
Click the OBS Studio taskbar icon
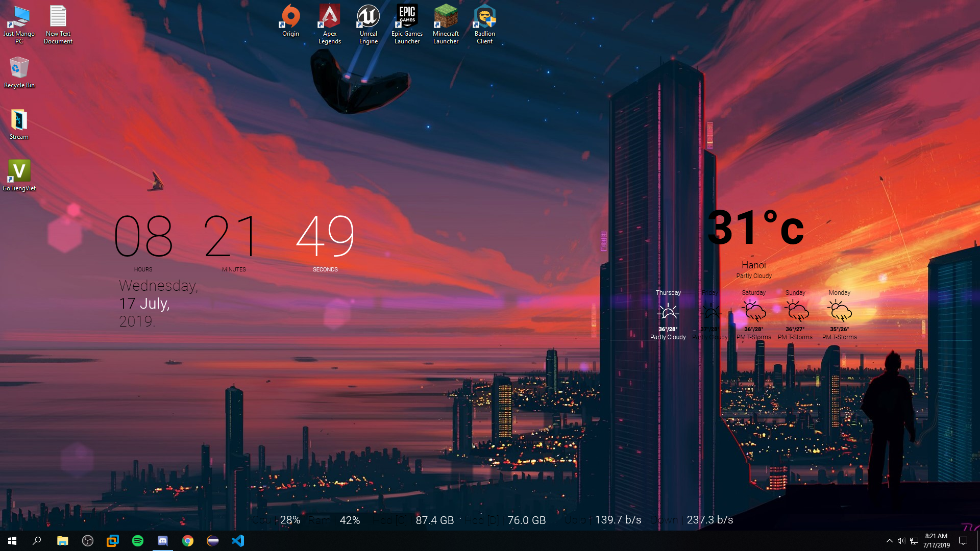tap(88, 541)
